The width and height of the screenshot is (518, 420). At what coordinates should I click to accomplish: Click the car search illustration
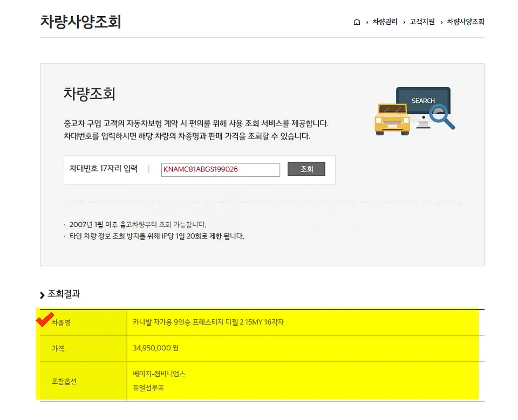pos(414,111)
